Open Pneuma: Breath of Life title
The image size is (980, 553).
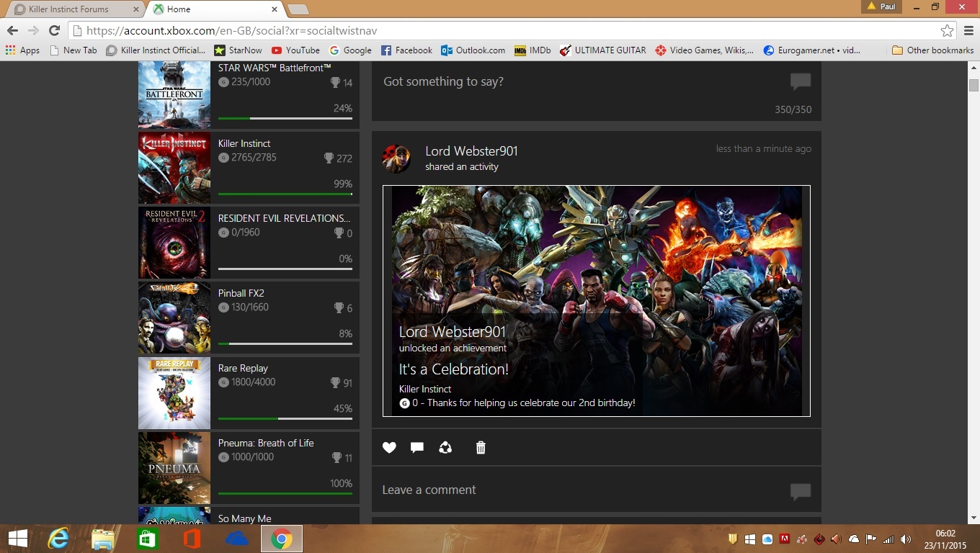coord(266,443)
